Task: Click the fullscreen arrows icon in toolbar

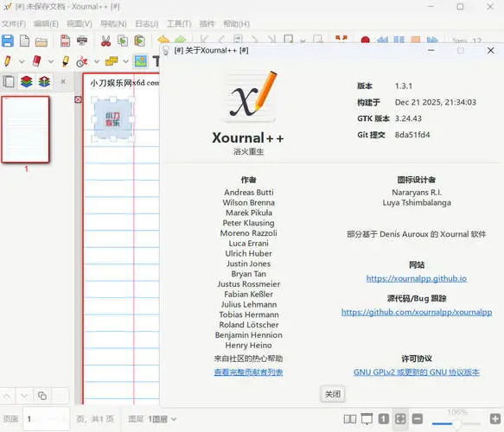Action: pos(341,38)
